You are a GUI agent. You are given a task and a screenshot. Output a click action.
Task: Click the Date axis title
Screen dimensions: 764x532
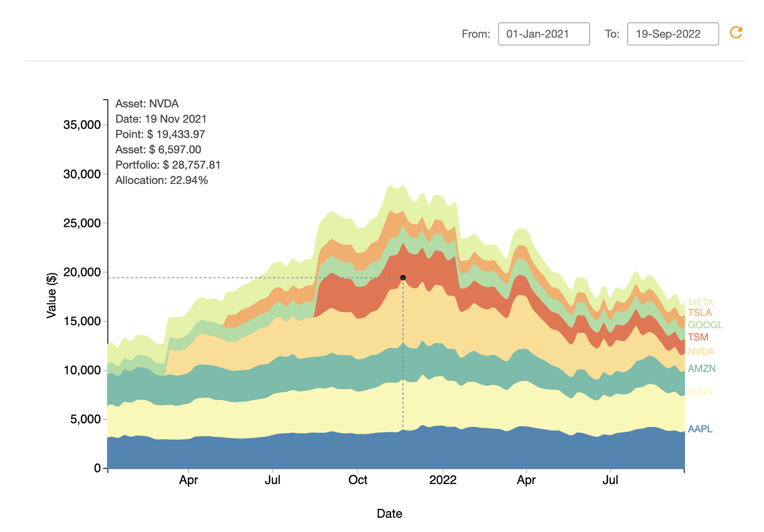click(390, 514)
